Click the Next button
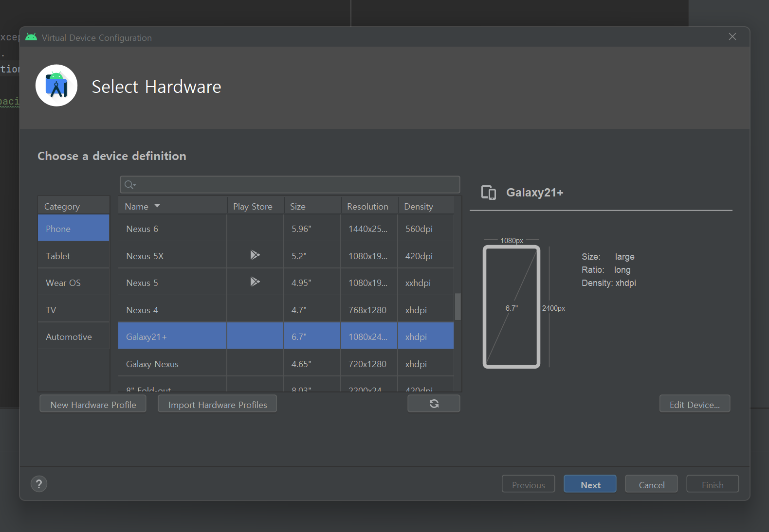 coord(590,484)
